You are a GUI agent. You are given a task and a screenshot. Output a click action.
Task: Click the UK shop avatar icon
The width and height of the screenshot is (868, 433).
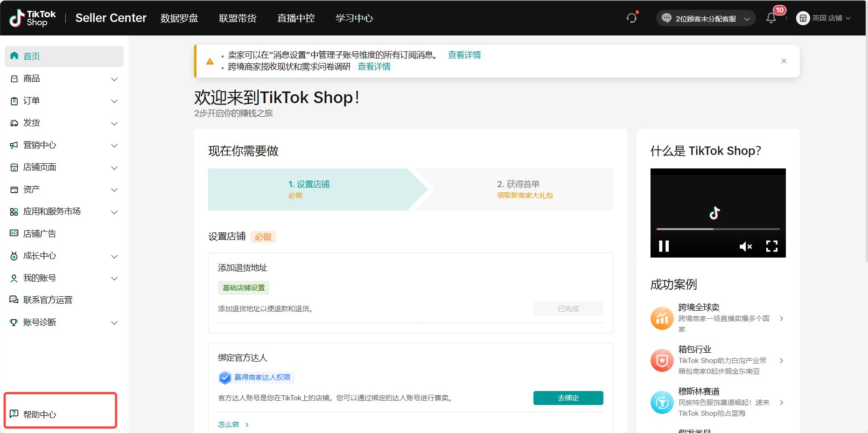803,18
